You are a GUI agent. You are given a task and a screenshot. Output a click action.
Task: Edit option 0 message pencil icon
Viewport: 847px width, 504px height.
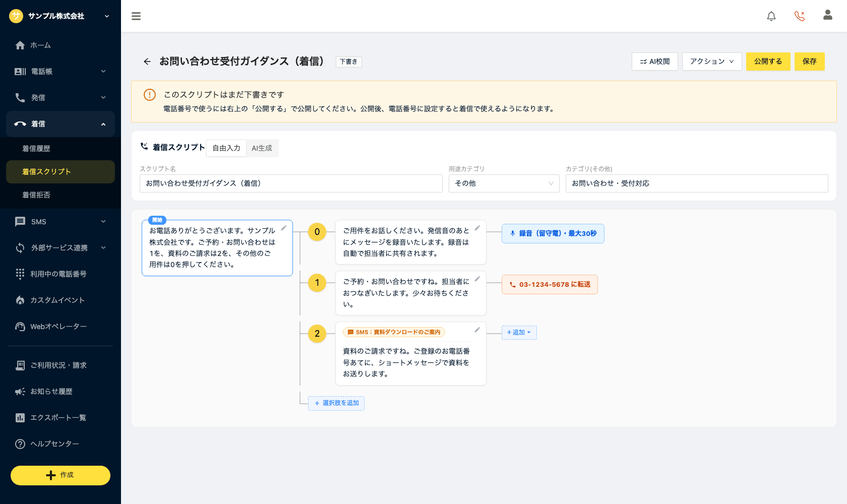[x=477, y=228]
